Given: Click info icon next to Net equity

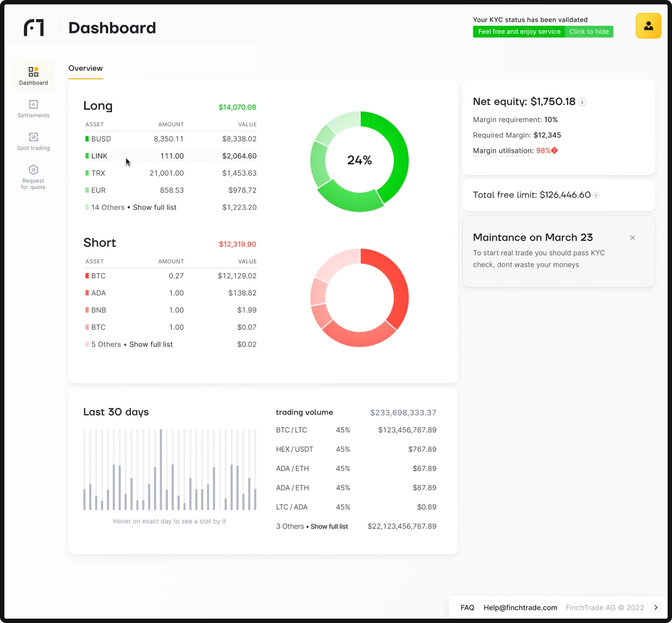Looking at the screenshot, I should 582,102.
